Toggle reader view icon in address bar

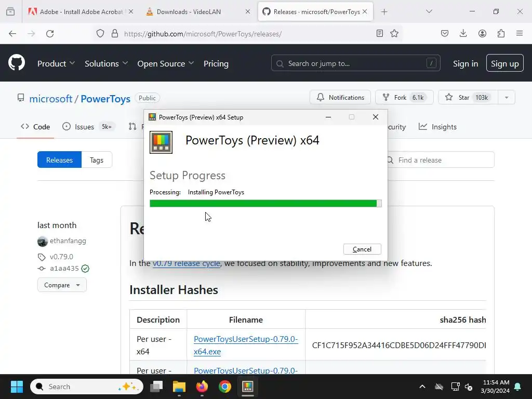pos(380,33)
